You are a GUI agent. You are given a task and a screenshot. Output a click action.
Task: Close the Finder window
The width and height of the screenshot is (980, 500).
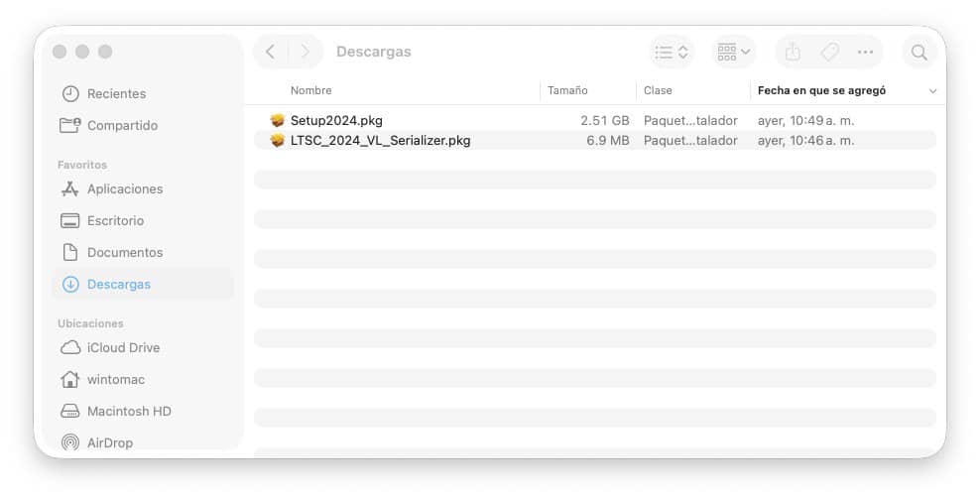click(60, 52)
